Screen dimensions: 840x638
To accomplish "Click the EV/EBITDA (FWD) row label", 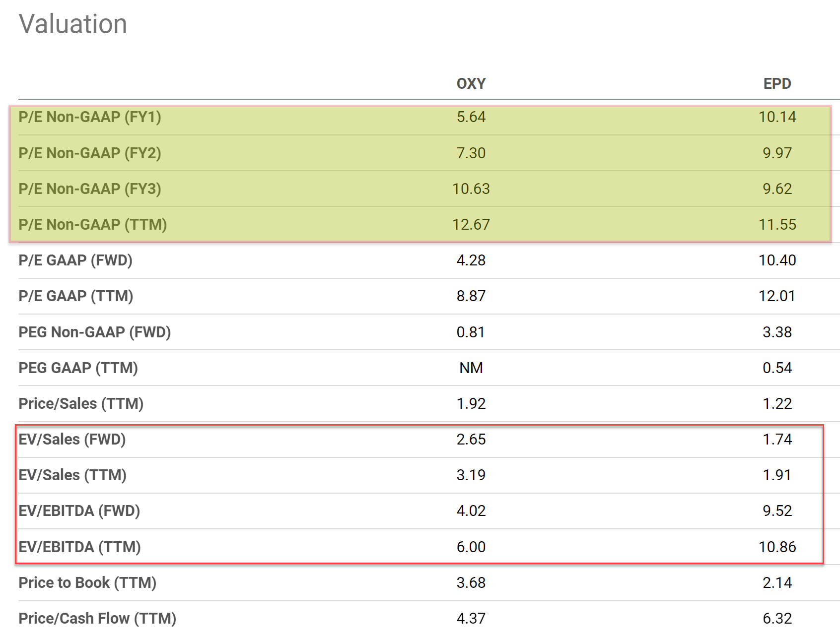I will [x=79, y=510].
